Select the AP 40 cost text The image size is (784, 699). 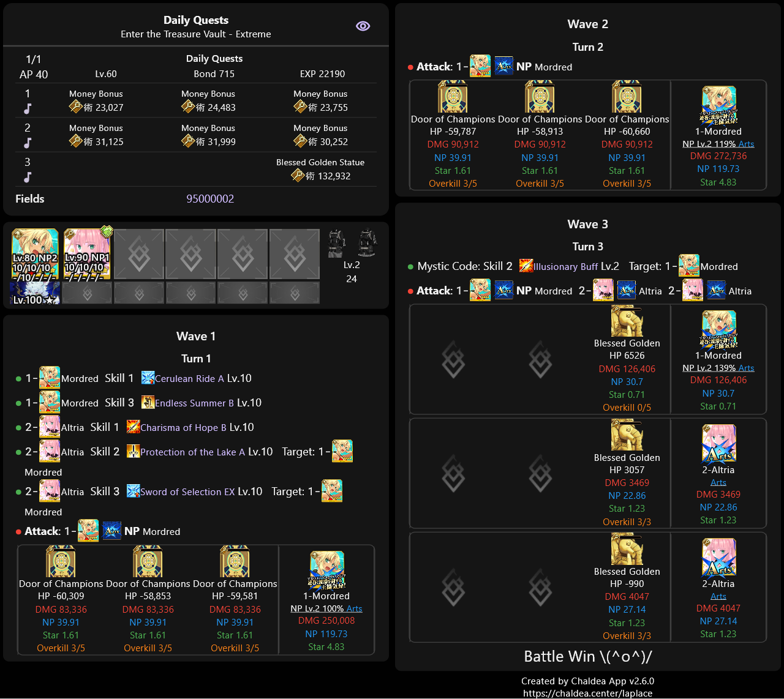pos(34,75)
